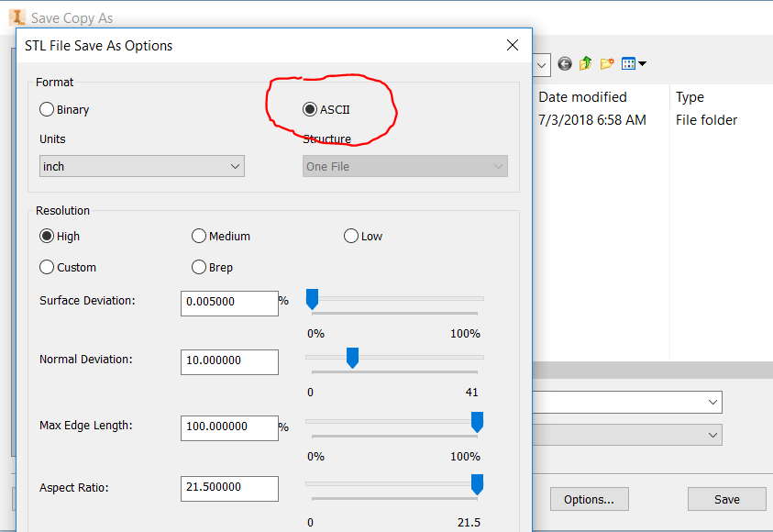
Task: Click the Save button
Action: tap(726, 499)
